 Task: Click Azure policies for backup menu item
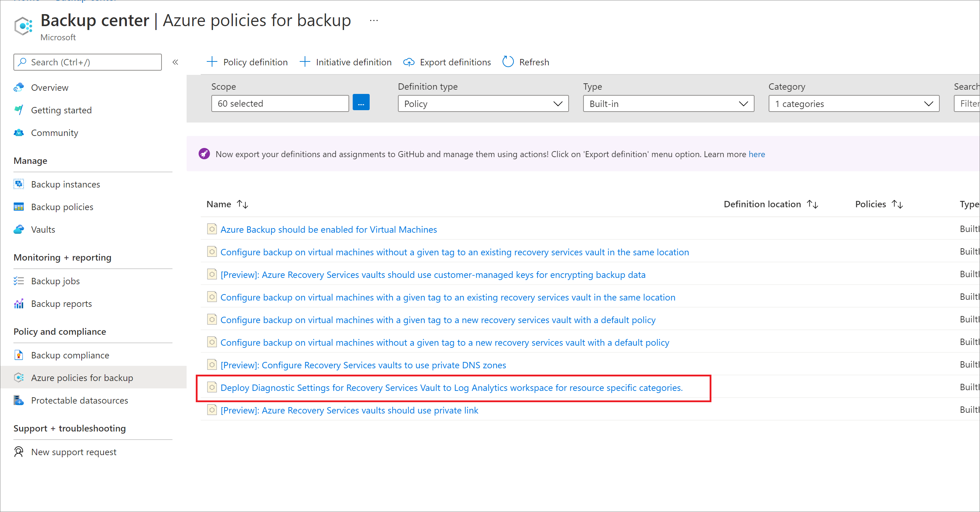click(83, 377)
